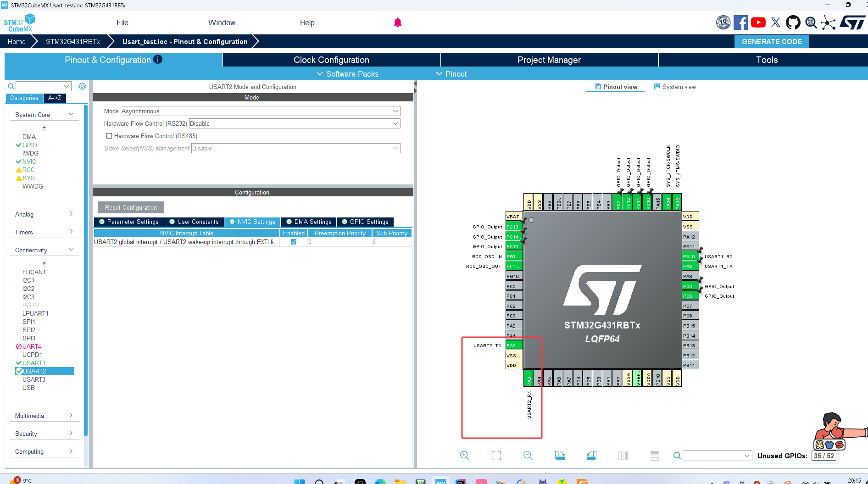Rotate the chip view counter-clockwise

[591, 456]
